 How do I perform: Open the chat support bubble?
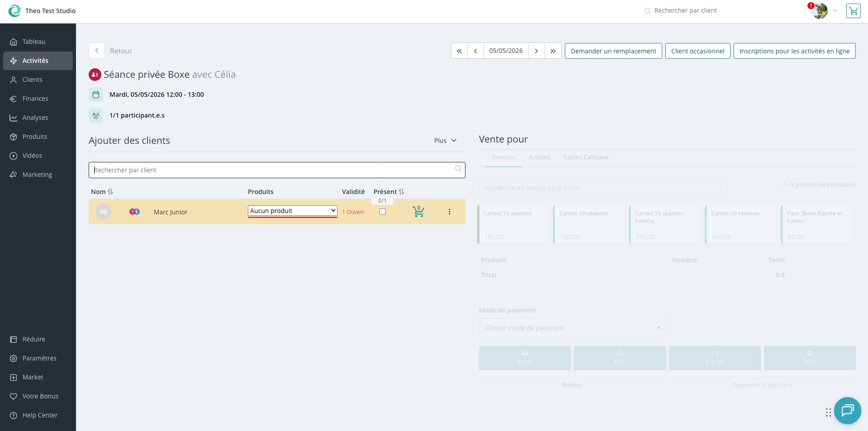click(847, 410)
